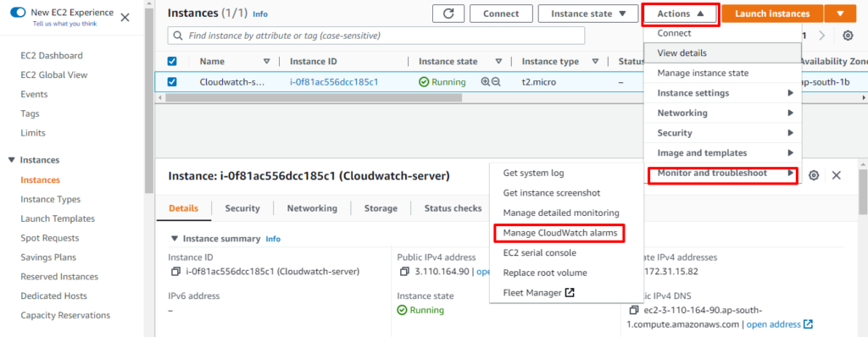This screenshot has height=337, width=868.
Task: Click external link icon beside open address DNS
Action: [808, 324]
